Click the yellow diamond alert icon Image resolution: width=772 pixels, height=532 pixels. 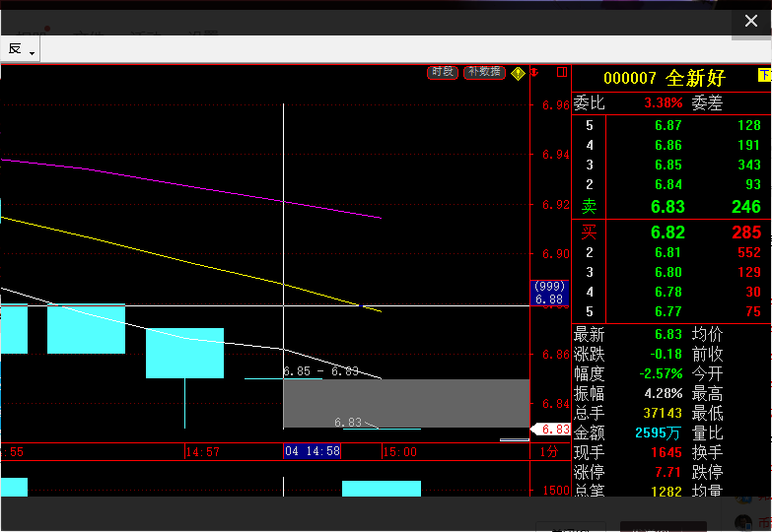(518, 73)
